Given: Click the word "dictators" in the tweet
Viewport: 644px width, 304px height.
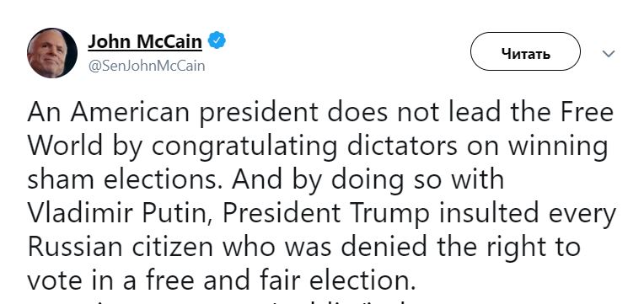Looking at the screenshot, I should 401,145.
